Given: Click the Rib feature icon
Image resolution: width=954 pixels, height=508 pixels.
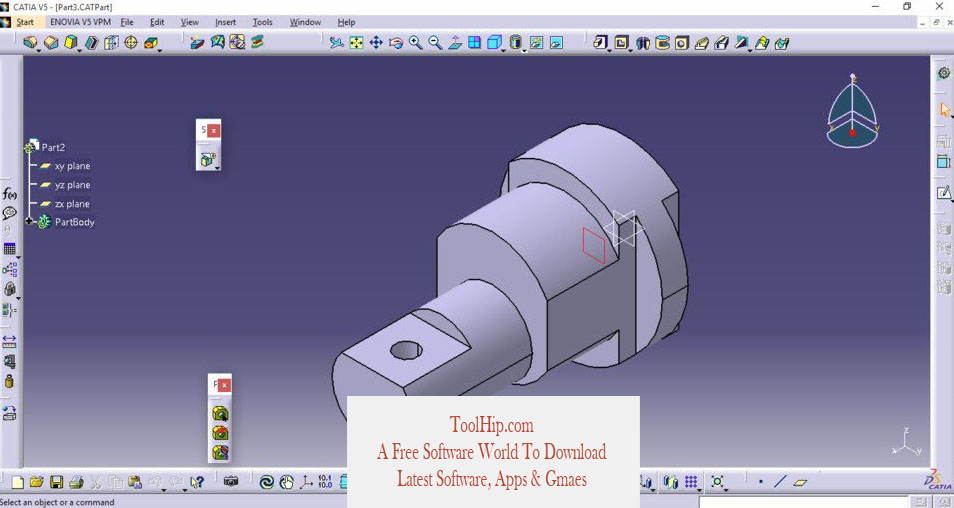Looking at the screenshot, I should pyautogui.click(x=702, y=43).
